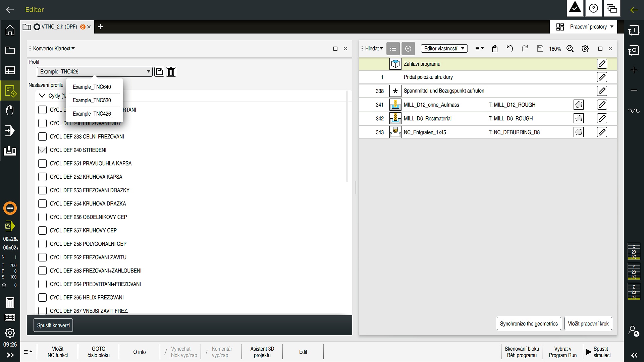Open the calculator icon in the sidebar
644x362 pixels.
click(10, 303)
